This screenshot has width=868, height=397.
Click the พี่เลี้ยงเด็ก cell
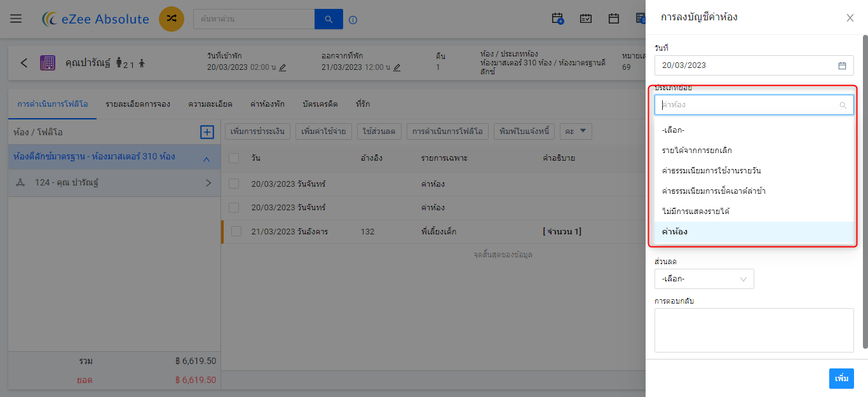tap(438, 232)
